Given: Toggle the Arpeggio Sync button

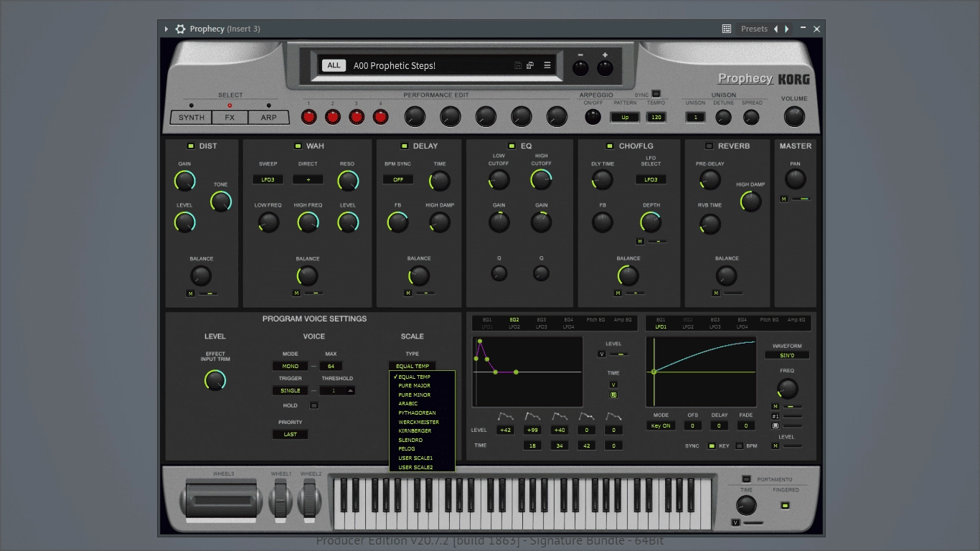Looking at the screenshot, I should 656,94.
